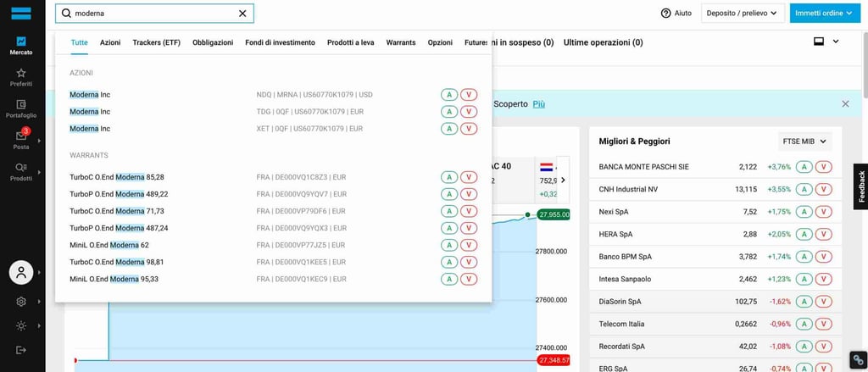Switch to the Azioni tab

pos(110,42)
